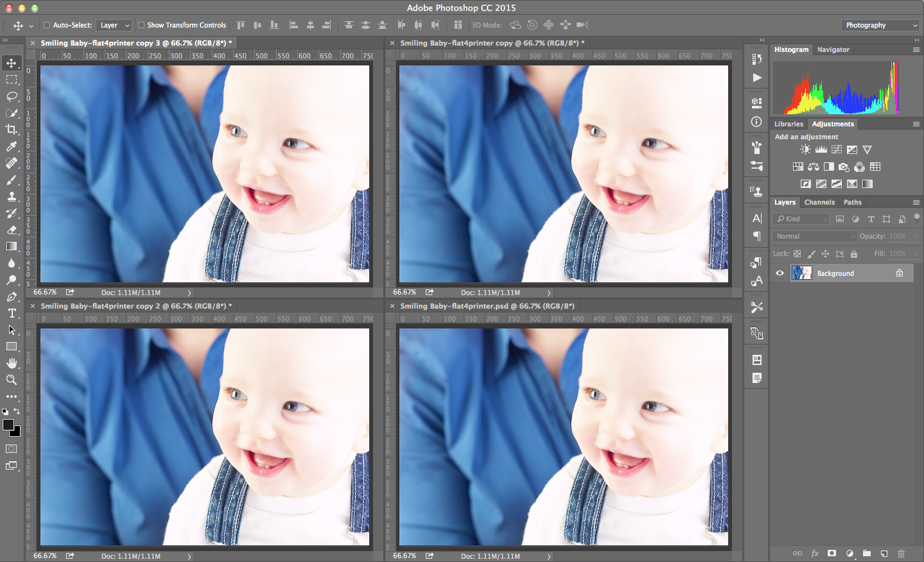Select the Crop tool
Image resolution: width=924 pixels, height=562 pixels.
[x=11, y=130]
